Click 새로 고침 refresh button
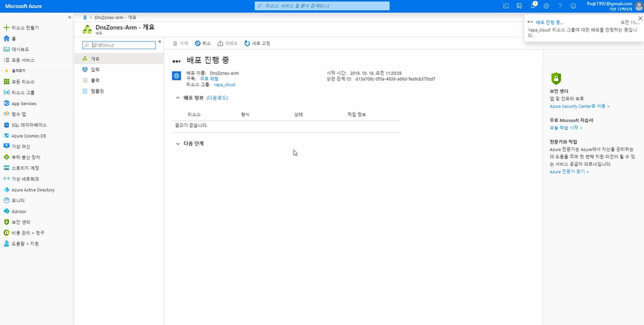644x325 pixels. click(x=257, y=43)
